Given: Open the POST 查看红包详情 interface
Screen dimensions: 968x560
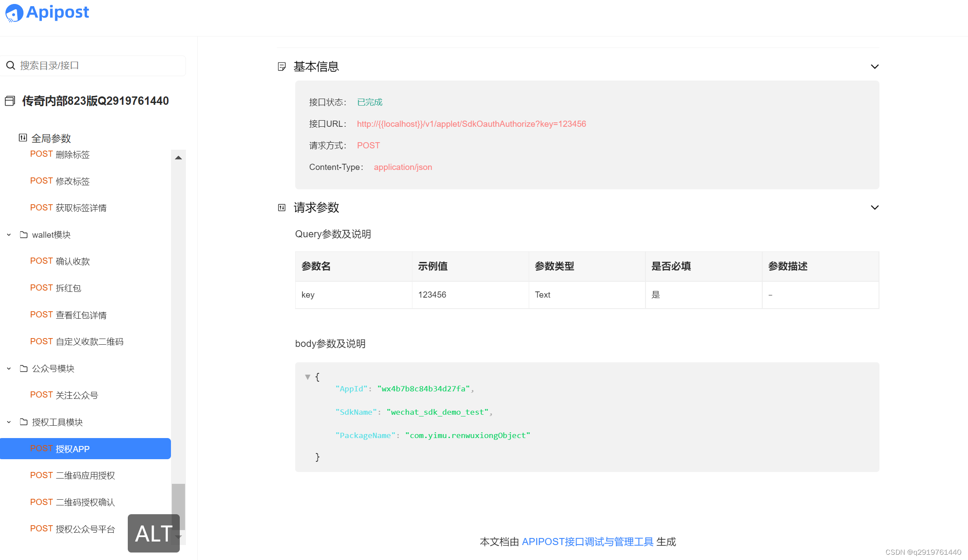Looking at the screenshot, I should tap(68, 315).
